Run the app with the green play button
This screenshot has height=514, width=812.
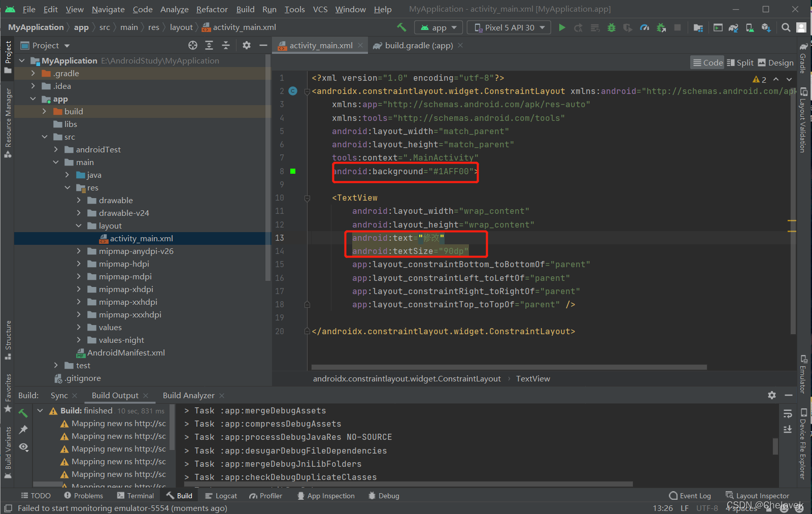click(x=562, y=27)
